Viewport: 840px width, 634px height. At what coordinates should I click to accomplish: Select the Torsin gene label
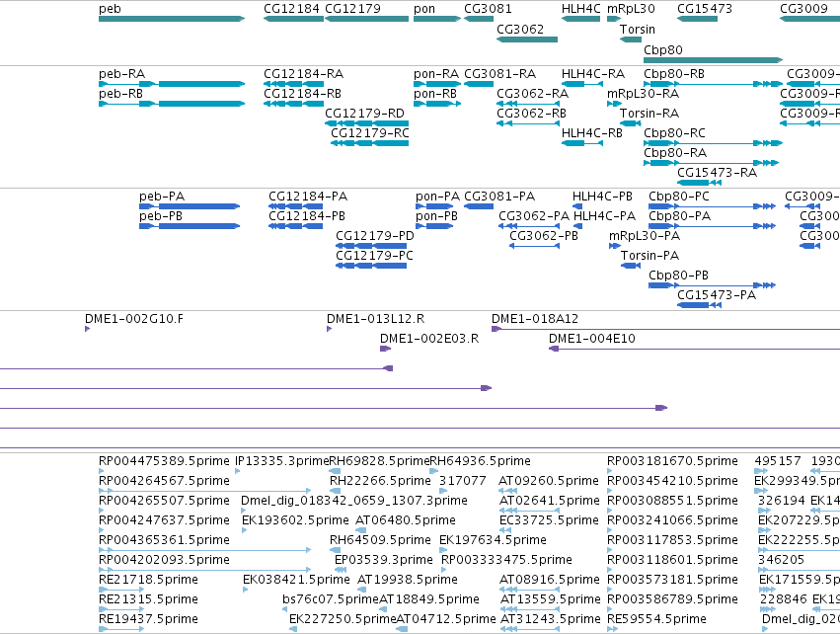point(638,29)
